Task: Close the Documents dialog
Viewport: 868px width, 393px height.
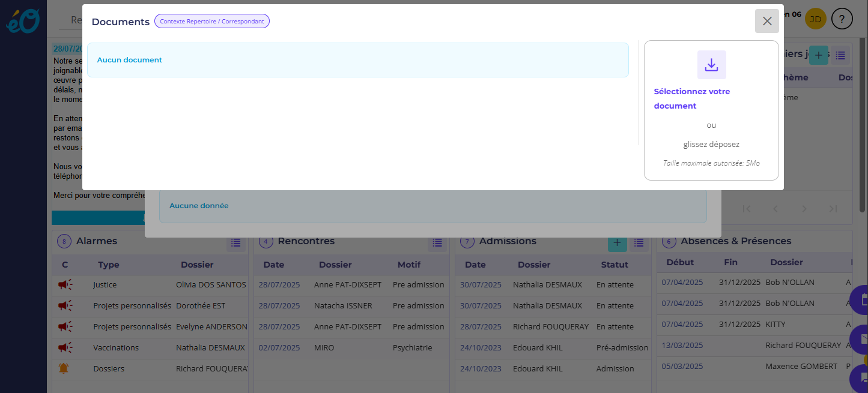Action: click(x=766, y=21)
